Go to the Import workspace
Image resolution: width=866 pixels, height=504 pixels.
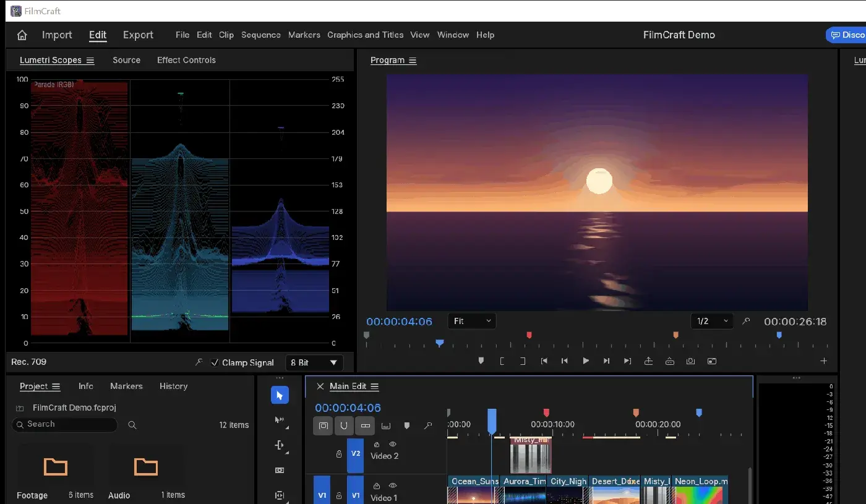tap(57, 35)
